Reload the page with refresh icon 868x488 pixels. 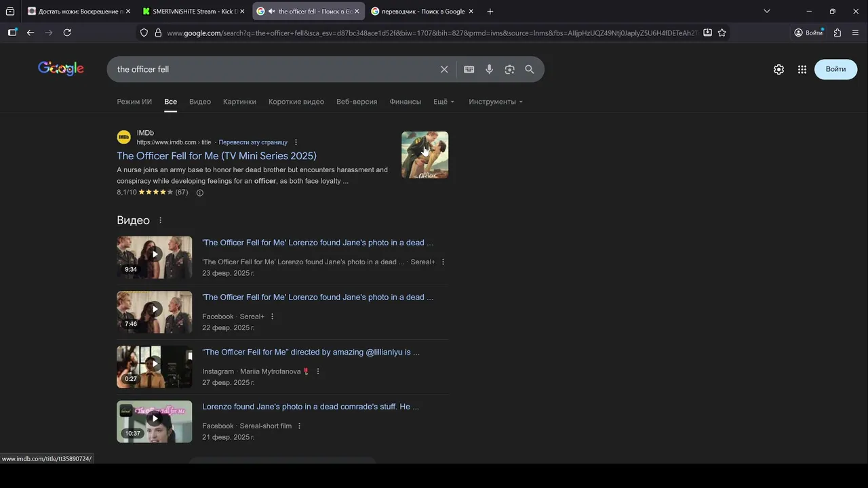coord(67,33)
